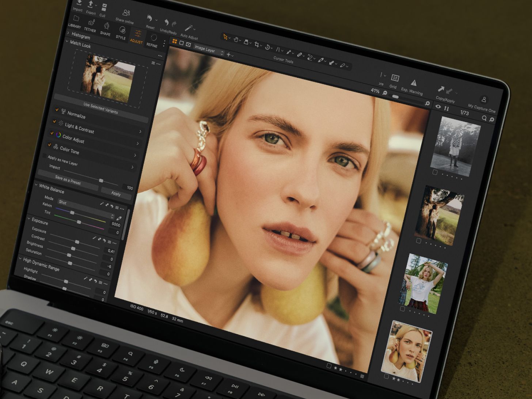Image resolution: width=532 pixels, height=399 pixels.
Task: Click the add layer plus icon
Action: pos(228,54)
